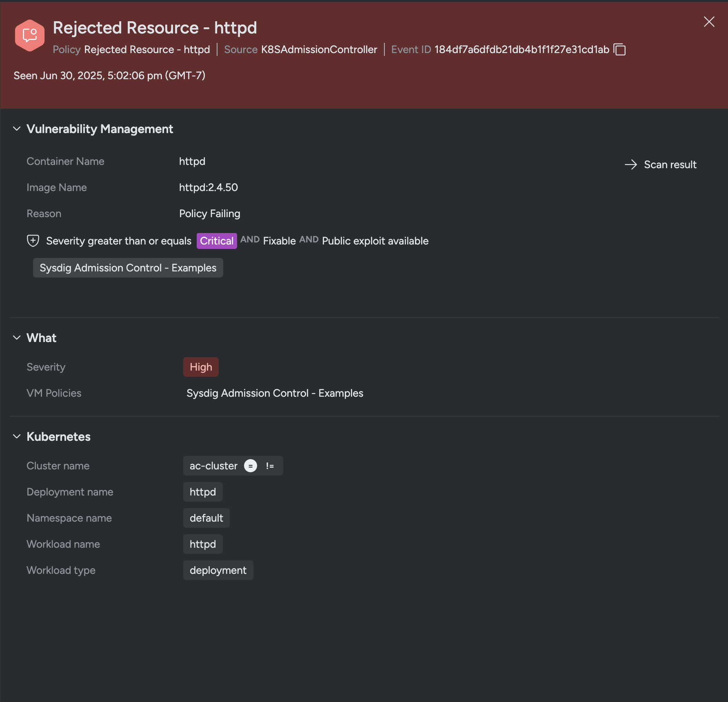Apply not-equals filter on ac-cluster

270,466
